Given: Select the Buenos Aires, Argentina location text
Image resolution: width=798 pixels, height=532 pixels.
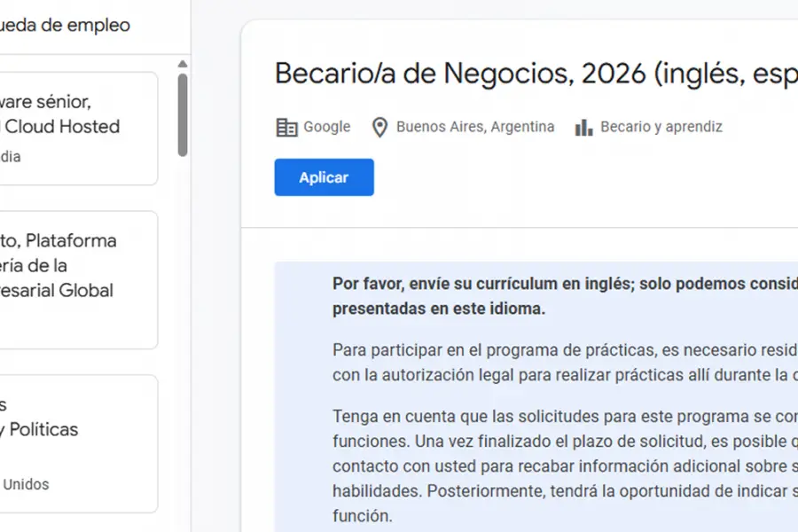Looking at the screenshot, I should coord(475,127).
